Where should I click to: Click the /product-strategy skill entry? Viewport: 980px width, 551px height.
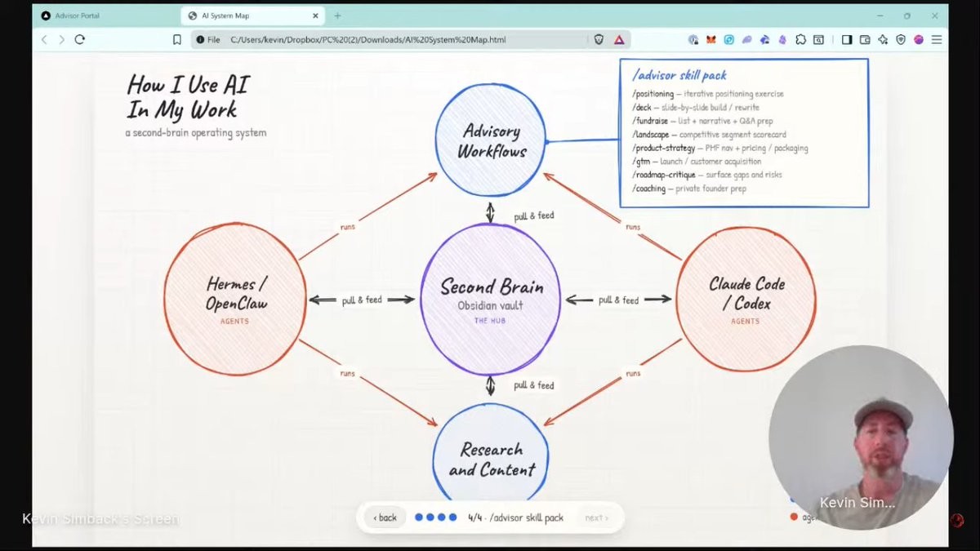coord(720,148)
